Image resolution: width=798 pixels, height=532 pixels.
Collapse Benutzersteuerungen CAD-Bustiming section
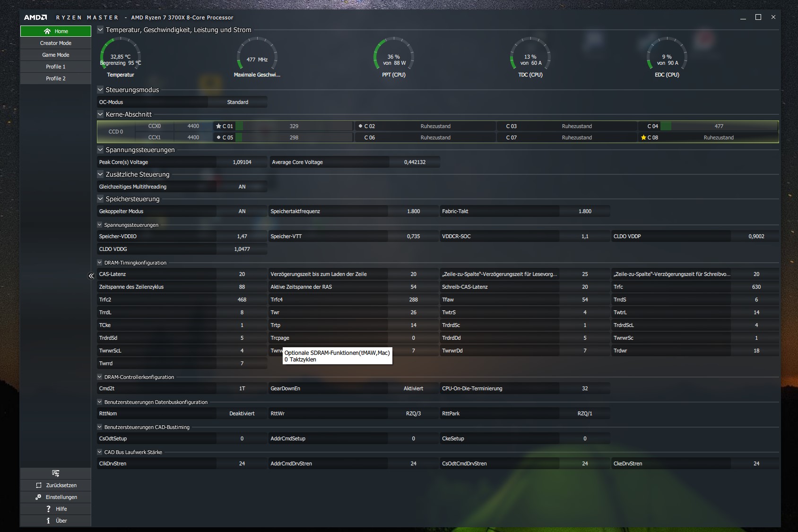(x=100, y=427)
